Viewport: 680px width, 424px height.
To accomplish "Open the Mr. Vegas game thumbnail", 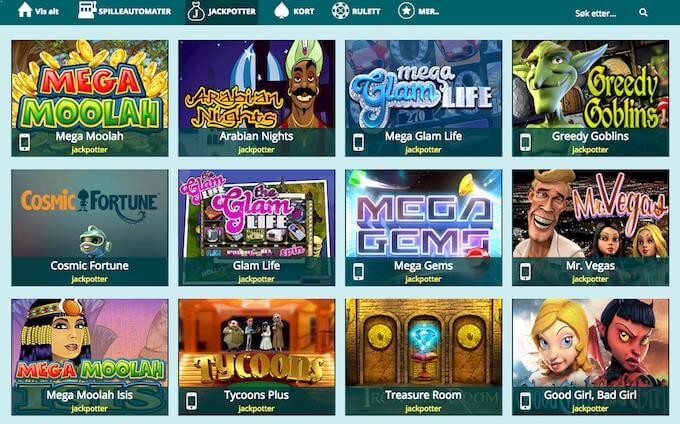I will click(x=590, y=228).
